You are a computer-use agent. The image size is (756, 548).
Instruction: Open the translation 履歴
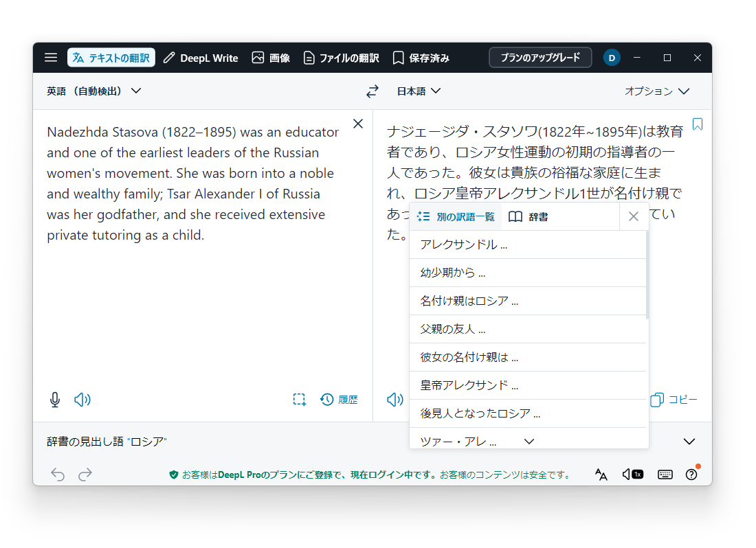339,399
